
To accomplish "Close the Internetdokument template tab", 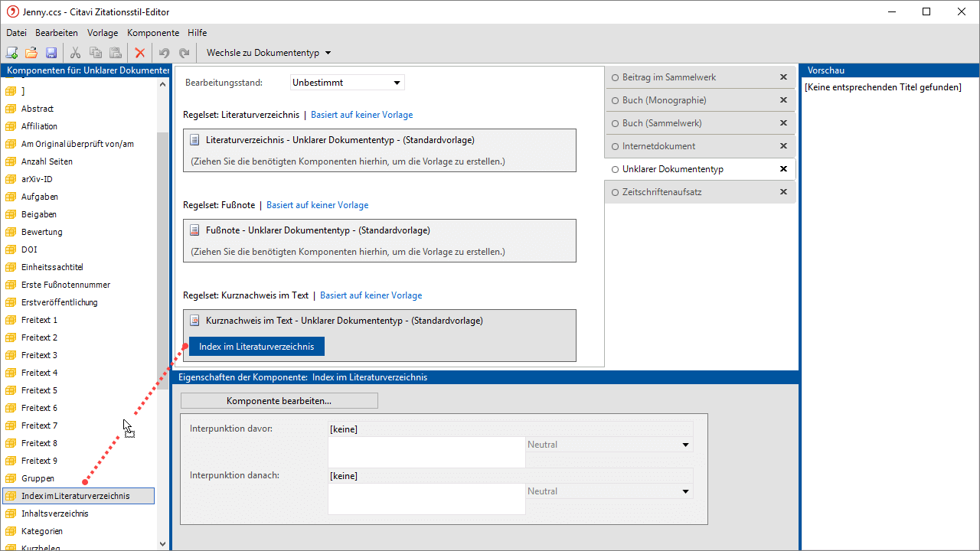I will pyautogui.click(x=783, y=146).
